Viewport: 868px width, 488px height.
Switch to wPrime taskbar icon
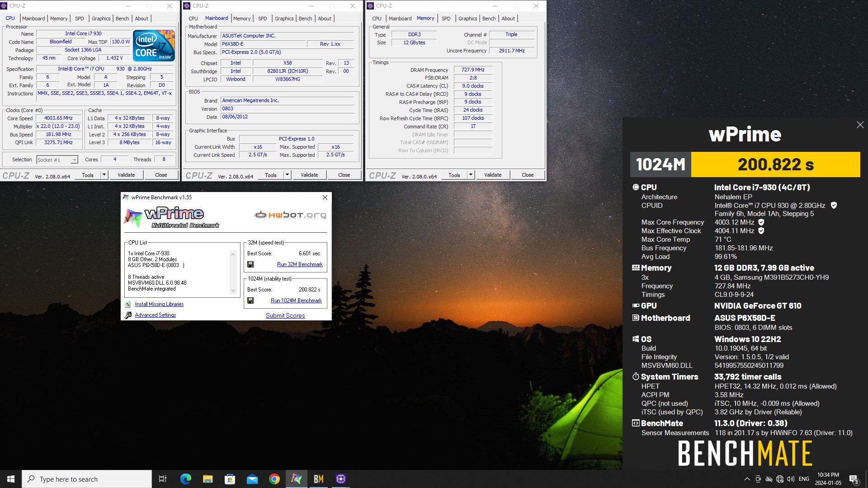pos(296,479)
